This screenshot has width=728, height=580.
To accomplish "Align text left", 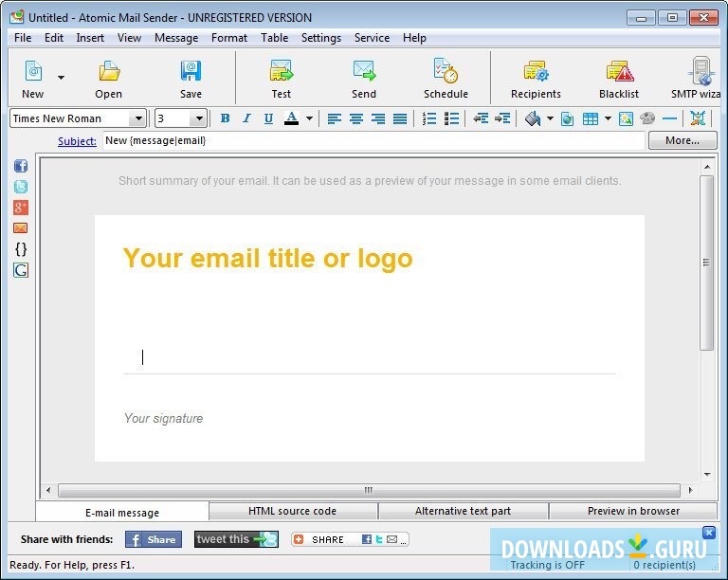I will pos(335,118).
